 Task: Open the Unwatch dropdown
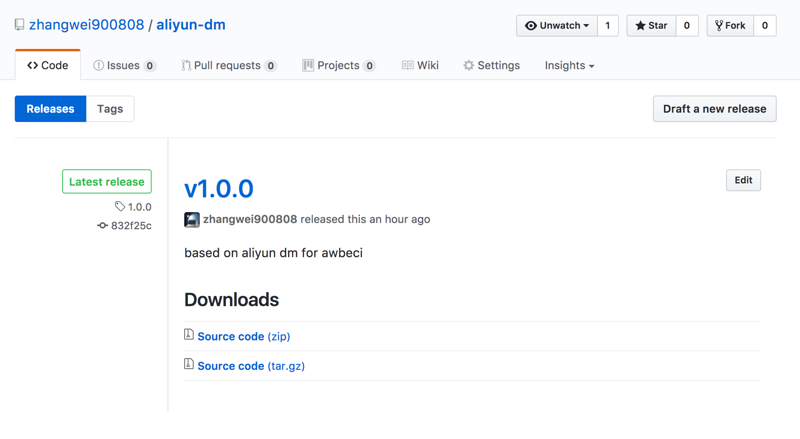click(x=557, y=26)
